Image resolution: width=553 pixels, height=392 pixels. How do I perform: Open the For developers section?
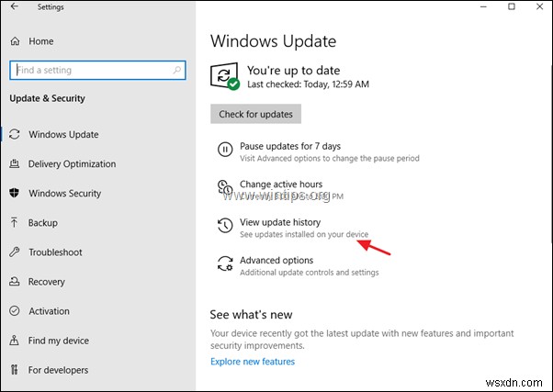click(58, 370)
